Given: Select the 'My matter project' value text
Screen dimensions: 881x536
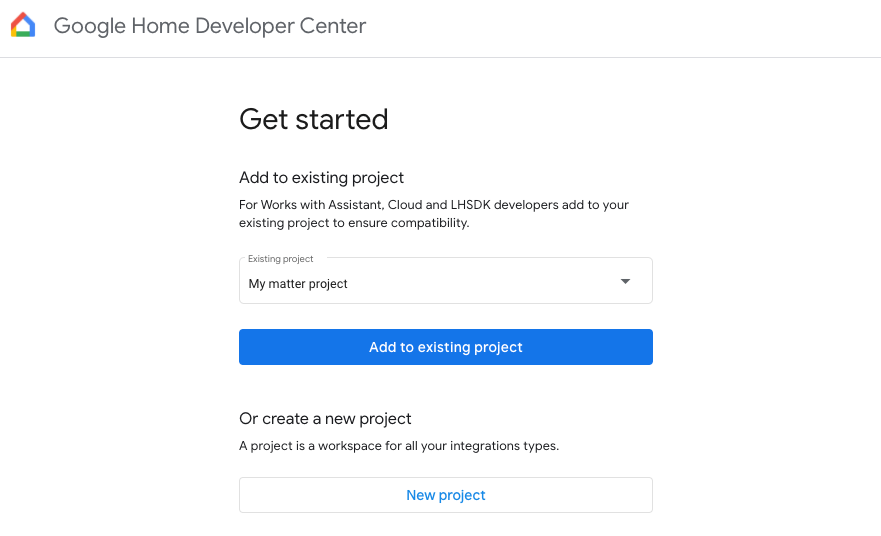Looking at the screenshot, I should click(x=298, y=284).
